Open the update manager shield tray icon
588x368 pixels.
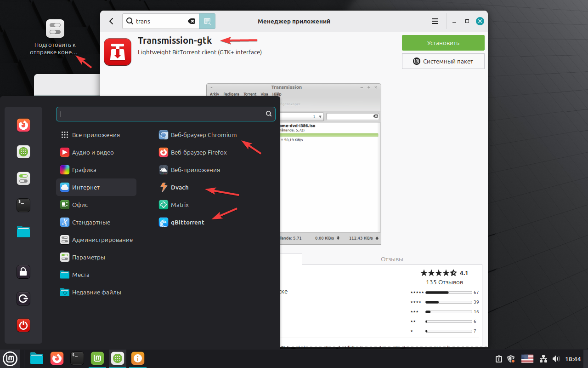tap(511, 359)
